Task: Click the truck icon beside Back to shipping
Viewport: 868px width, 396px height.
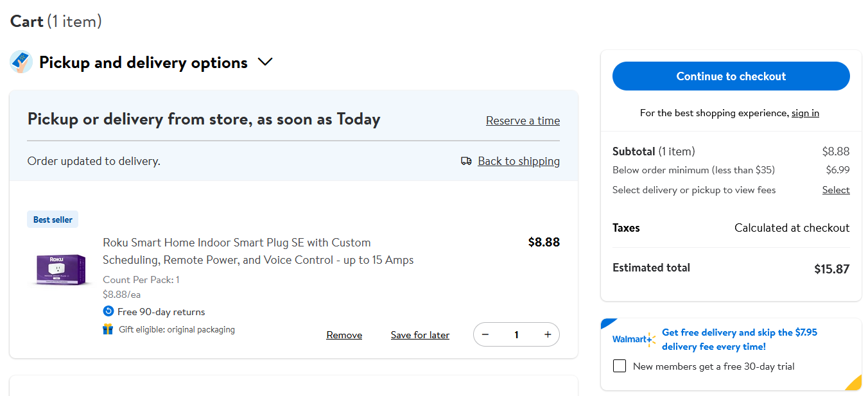Action: [x=466, y=160]
